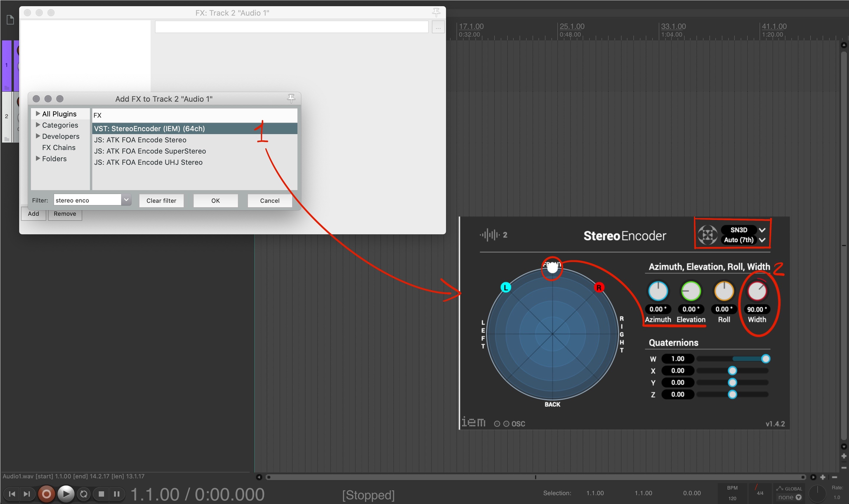Image resolution: width=849 pixels, height=504 pixels.
Task: Go to project start transport button
Action: 12,494
